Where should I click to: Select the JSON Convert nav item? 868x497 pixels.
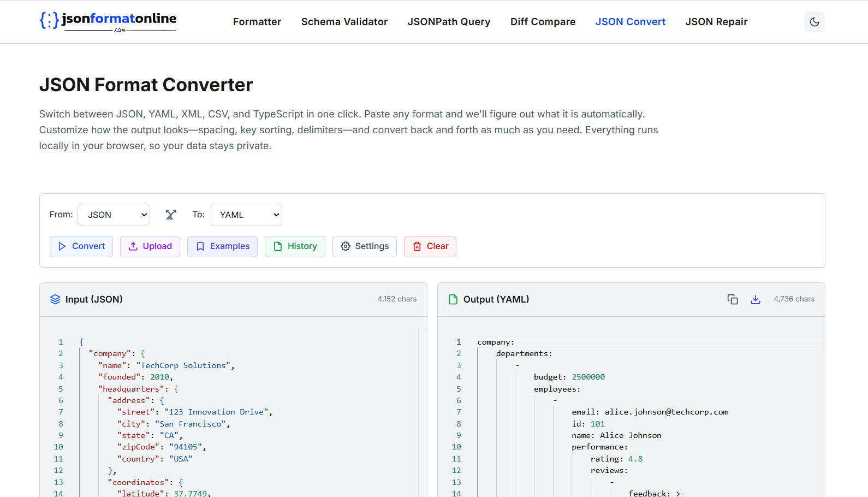(631, 22)
